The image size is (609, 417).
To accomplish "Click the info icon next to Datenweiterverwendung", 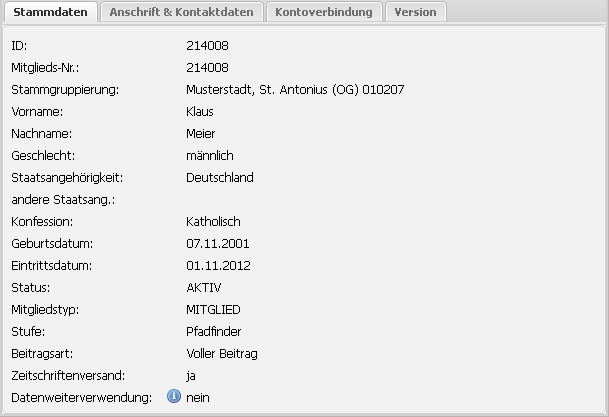I will pyautogui.click(x=173, y=397).
